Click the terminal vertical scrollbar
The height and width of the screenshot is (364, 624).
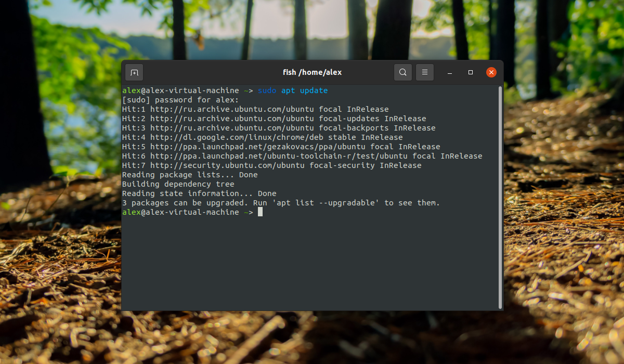point(500,197)
